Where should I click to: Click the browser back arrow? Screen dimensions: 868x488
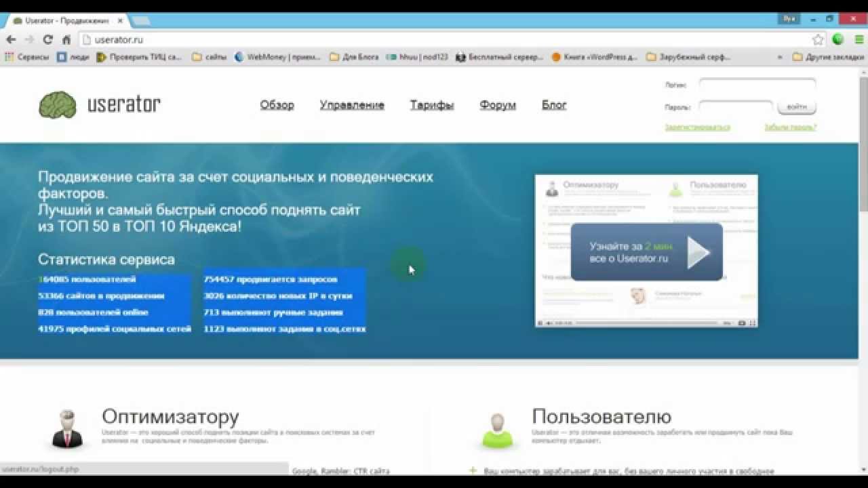click(x=11, y=40)
